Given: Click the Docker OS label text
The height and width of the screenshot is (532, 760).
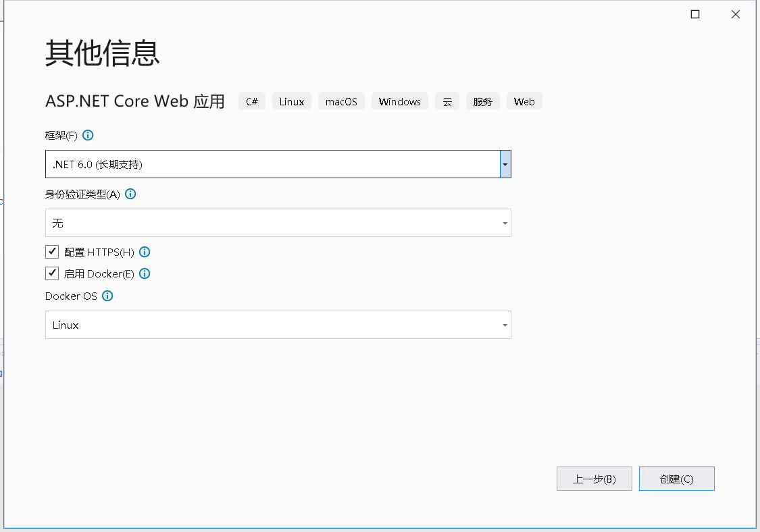Looking at the screenshot, I should (x=71, y=296).
